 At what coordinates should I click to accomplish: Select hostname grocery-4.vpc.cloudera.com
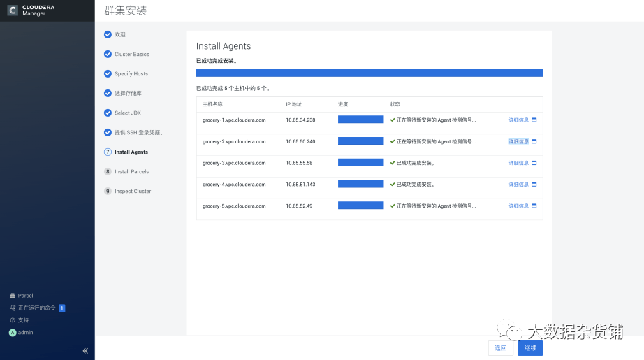[x=234, y=185]
